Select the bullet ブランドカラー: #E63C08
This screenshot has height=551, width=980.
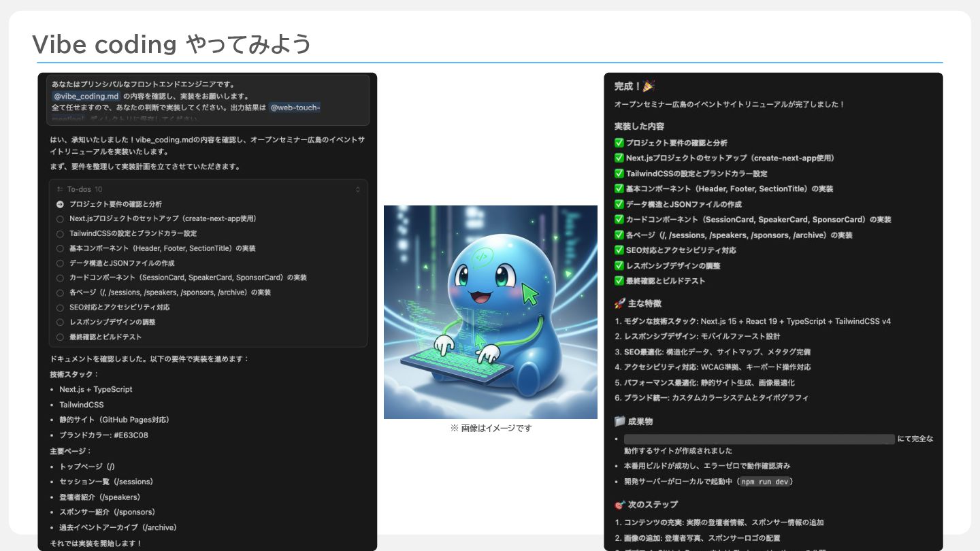103,435
